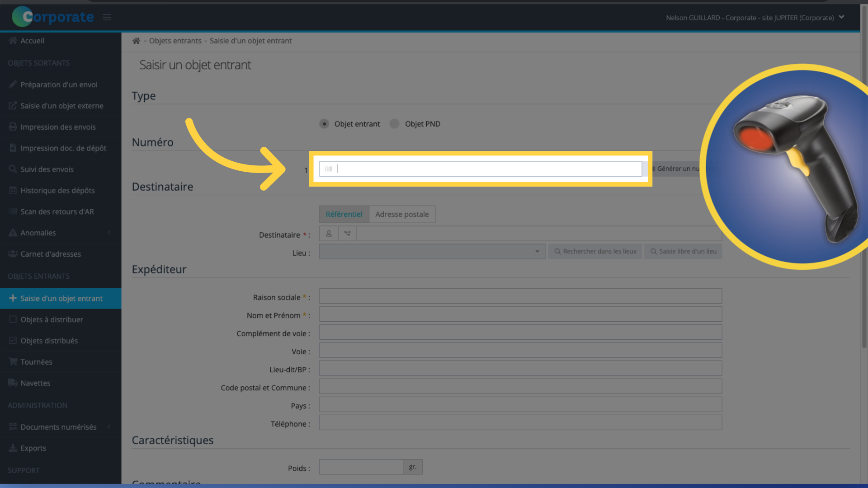Click the Saisie d'un objet entrant plus icon
The width and height of the screenshot is (868, 488).
coord(13,298)
